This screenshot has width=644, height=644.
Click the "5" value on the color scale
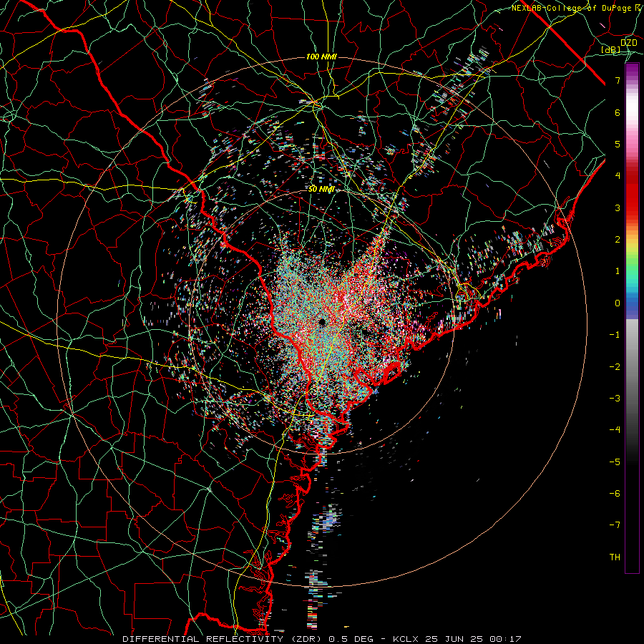[618, 144]
